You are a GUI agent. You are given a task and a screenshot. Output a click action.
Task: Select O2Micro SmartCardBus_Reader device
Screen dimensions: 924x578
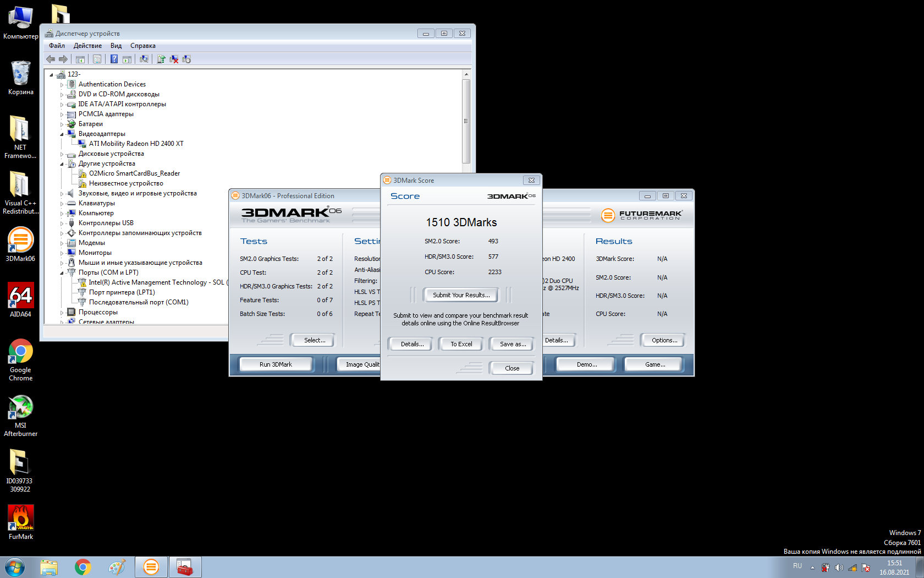point(134,173)
